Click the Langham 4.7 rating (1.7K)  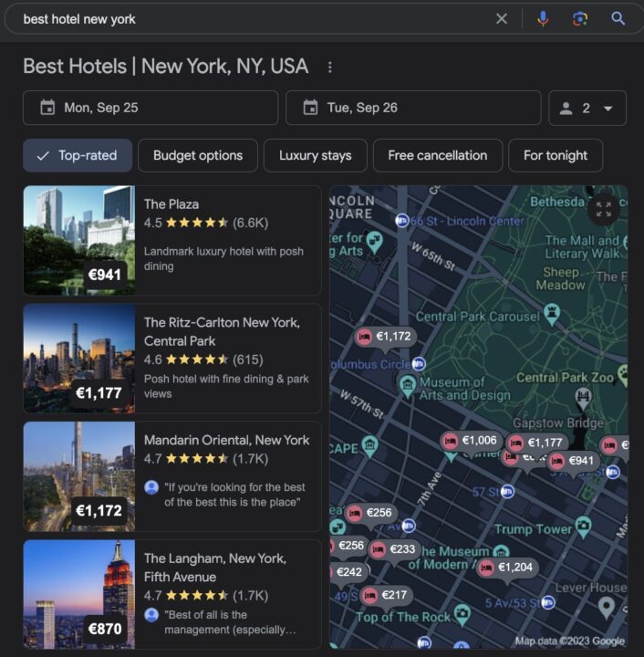206,595
